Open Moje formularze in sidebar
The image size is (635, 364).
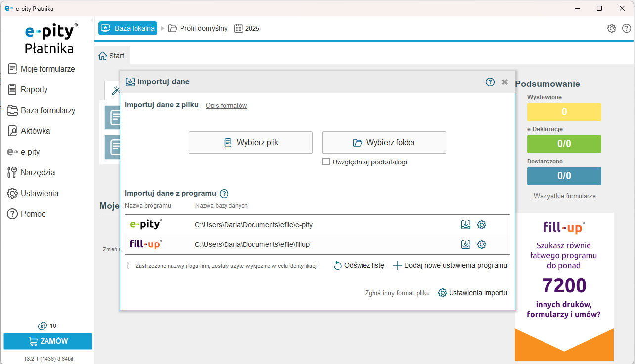47,69
